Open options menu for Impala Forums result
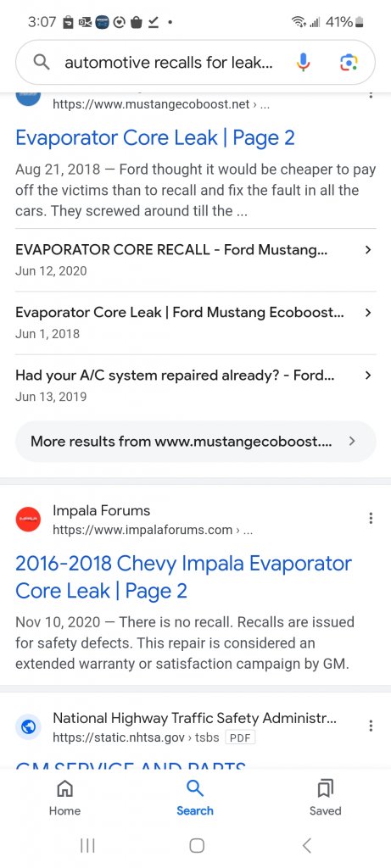Image resolution: width=391 pixels, height=868 pixels. click(371, 518)
